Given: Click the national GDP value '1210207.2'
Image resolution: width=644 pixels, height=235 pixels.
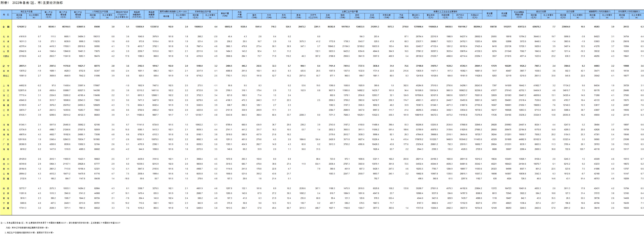Looking at the screenshot, I should [21, 27].
